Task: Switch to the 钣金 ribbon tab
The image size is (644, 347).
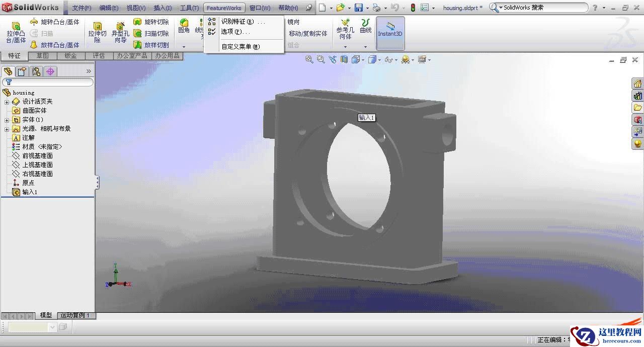Action: [x=70, y=56]
